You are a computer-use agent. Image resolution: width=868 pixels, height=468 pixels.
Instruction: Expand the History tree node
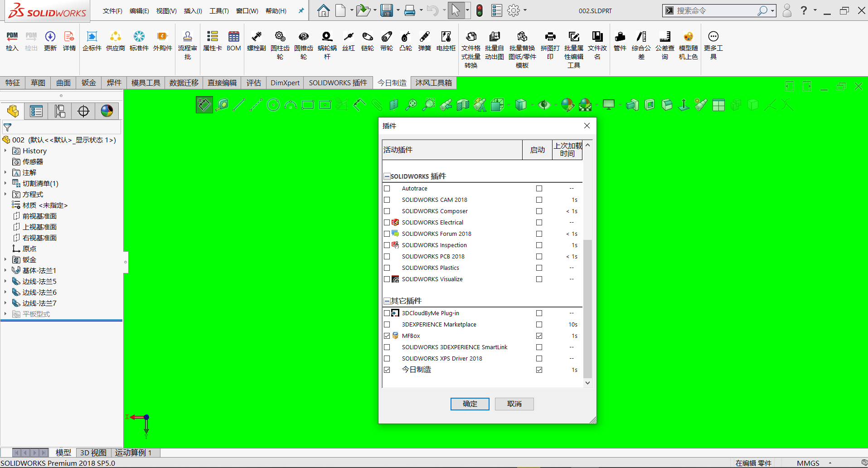(5, 151)
